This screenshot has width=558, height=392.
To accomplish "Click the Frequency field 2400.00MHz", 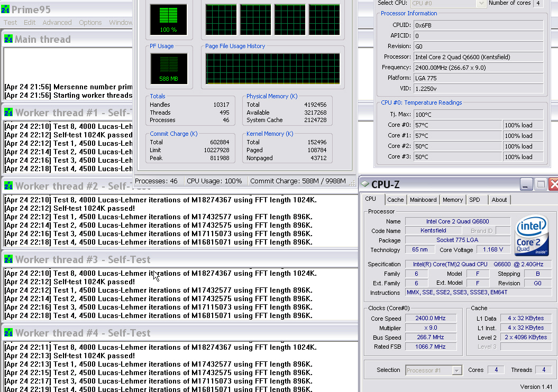I will pyautogui.click(x=478, y=68).
